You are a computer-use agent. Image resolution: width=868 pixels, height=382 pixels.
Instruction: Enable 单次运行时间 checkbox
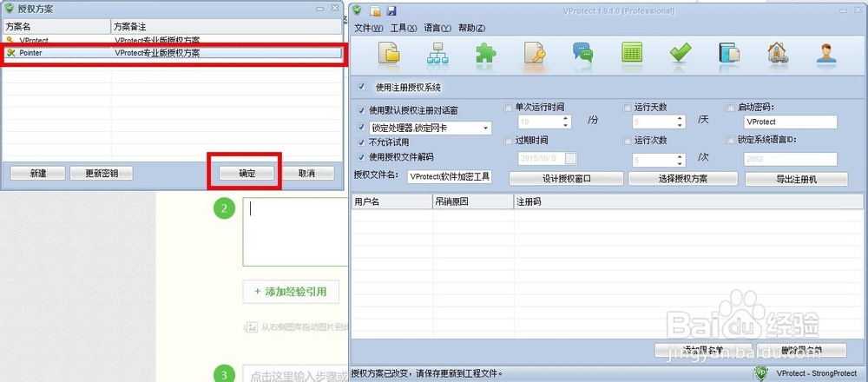pyautogui.click(x=508, y=108)
